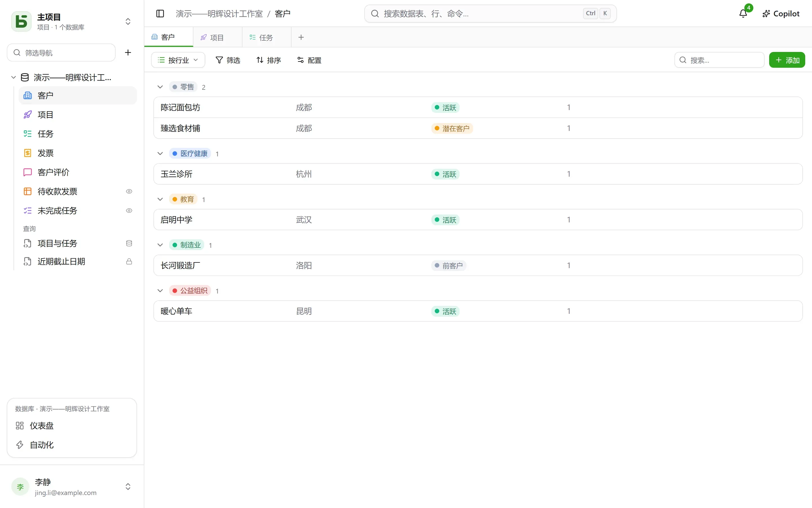Add a new tab with plus
Image resolution: width=812 pixels, height=508 pixels.
pos(301,37)
